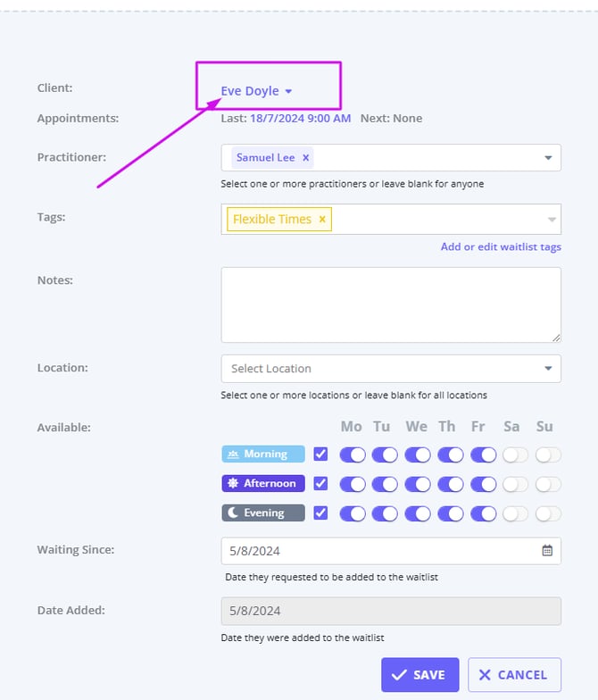Open the Select Location dropdown
598x700 pixels.
391,369
